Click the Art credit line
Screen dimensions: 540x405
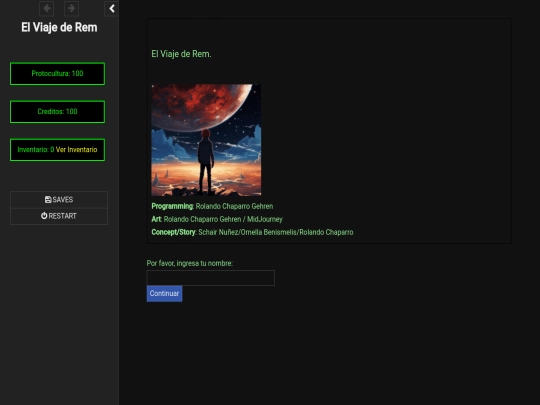217,219
